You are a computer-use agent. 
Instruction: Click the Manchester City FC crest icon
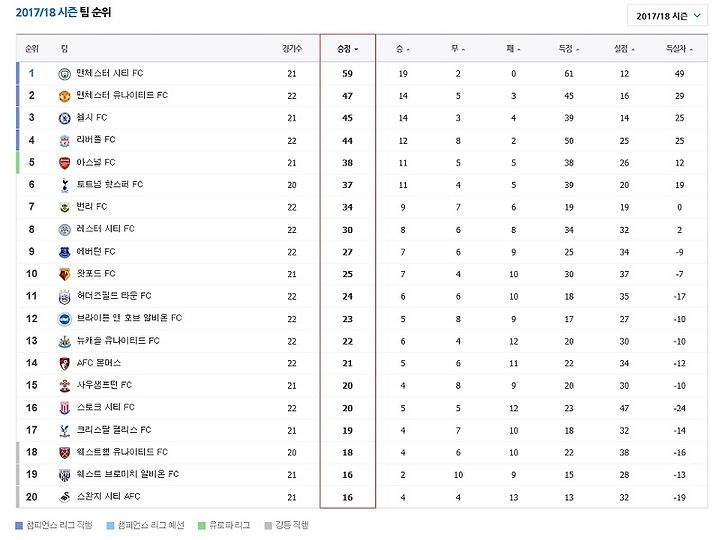click(65, 74)
